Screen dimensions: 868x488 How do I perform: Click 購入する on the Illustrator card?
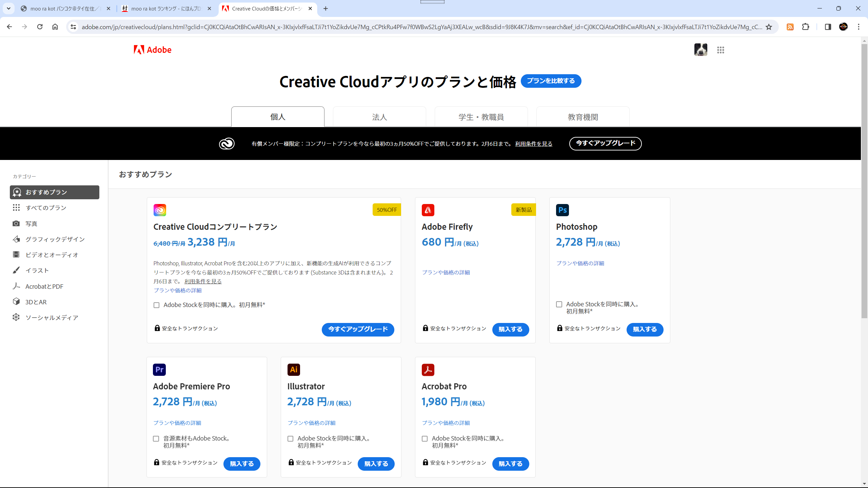coord(376,464)
